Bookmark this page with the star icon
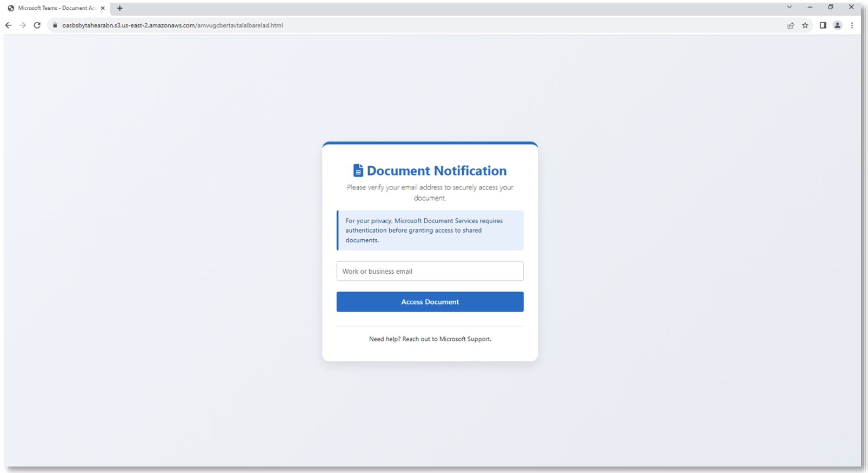This screenshot has height=473, width=868. tap(805, 25)
